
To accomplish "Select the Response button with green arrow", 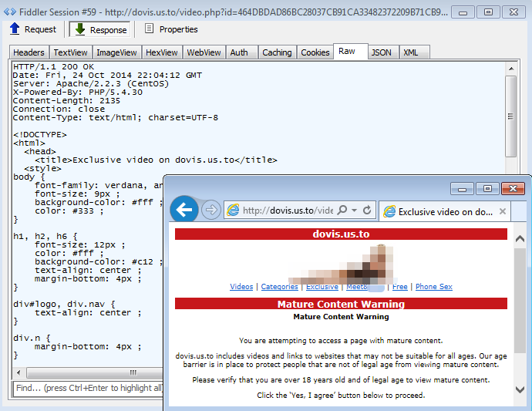I will point(99,29).
